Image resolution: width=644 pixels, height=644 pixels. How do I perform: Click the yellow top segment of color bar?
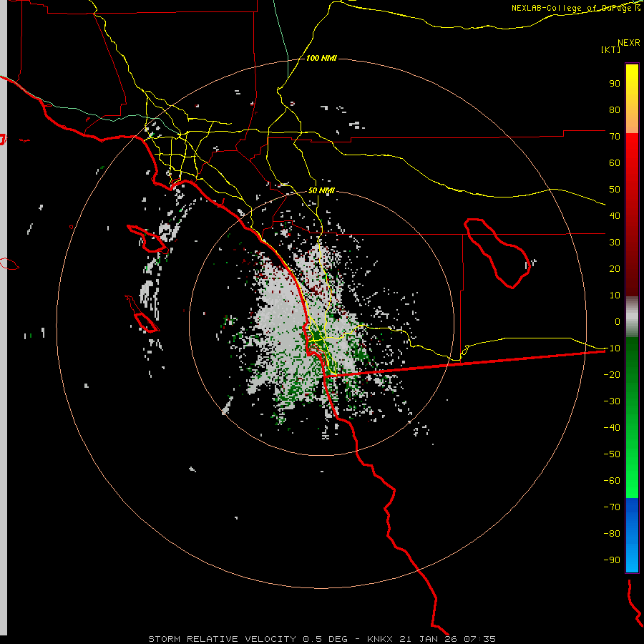[632, 99]
